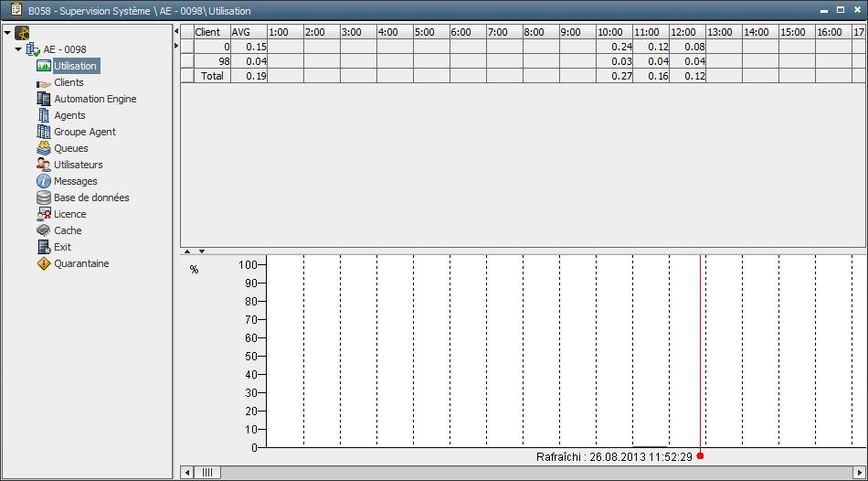Click the horizontal scrollbar thumb

point(207,472)
